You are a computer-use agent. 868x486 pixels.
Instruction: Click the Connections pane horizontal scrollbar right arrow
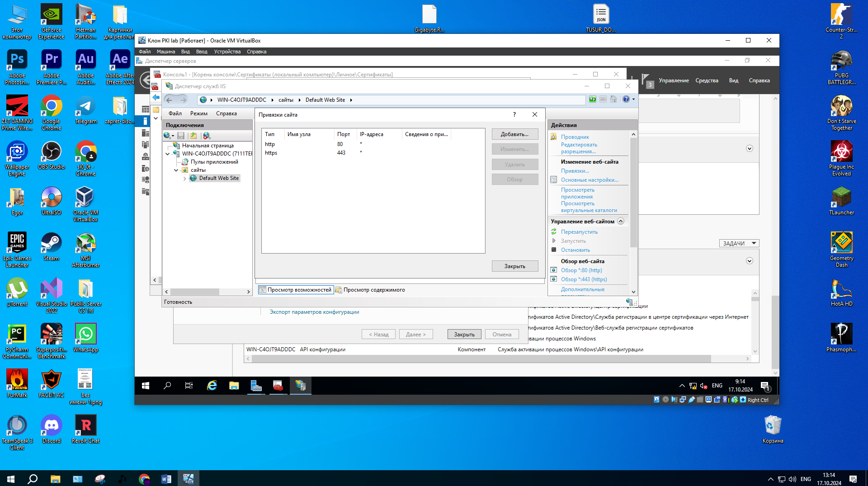248,292
